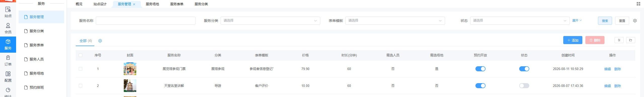
Task: Click the grid apps icon at top right
Action: [x=638, y=4]
